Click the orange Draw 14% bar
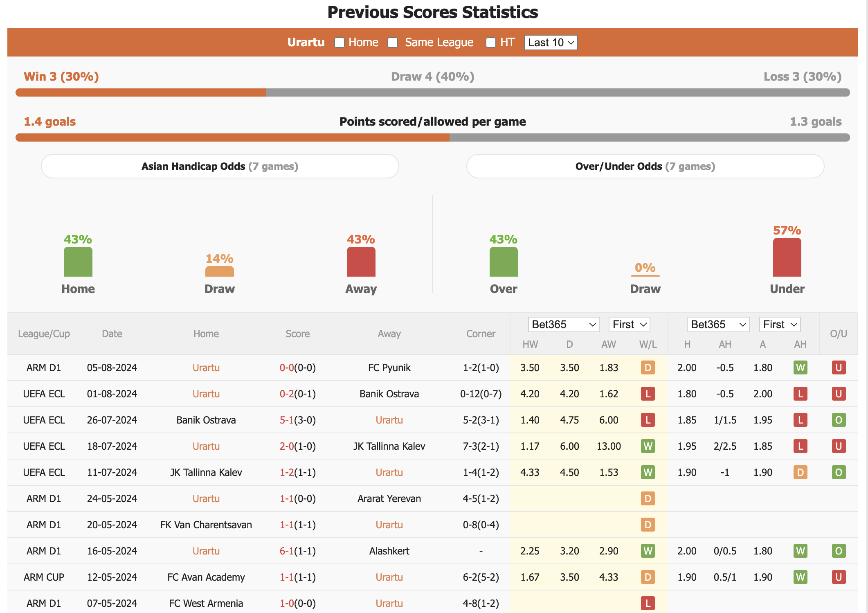This screenshot has width=868, height=613. (220, 271)
